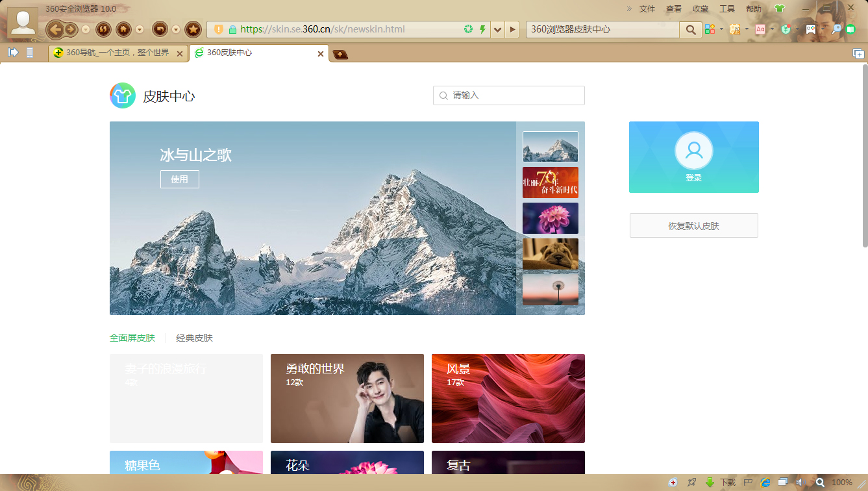
Task: Reload the page with the refresh icon
Action: click(103, 29)
